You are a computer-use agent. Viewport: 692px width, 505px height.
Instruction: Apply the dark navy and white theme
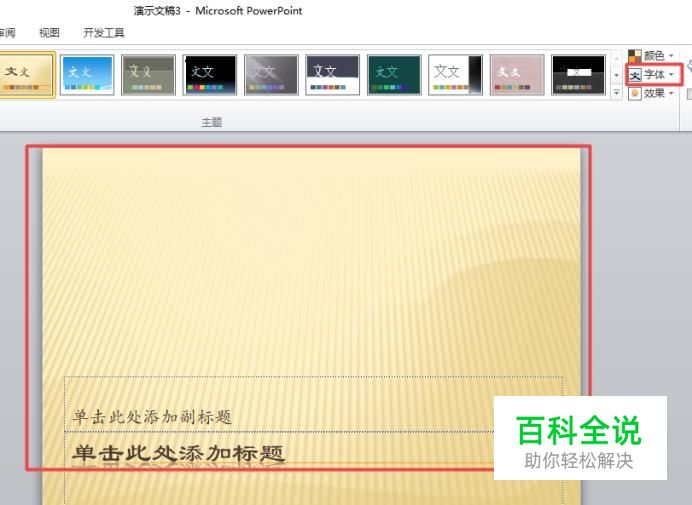point(332,75)
